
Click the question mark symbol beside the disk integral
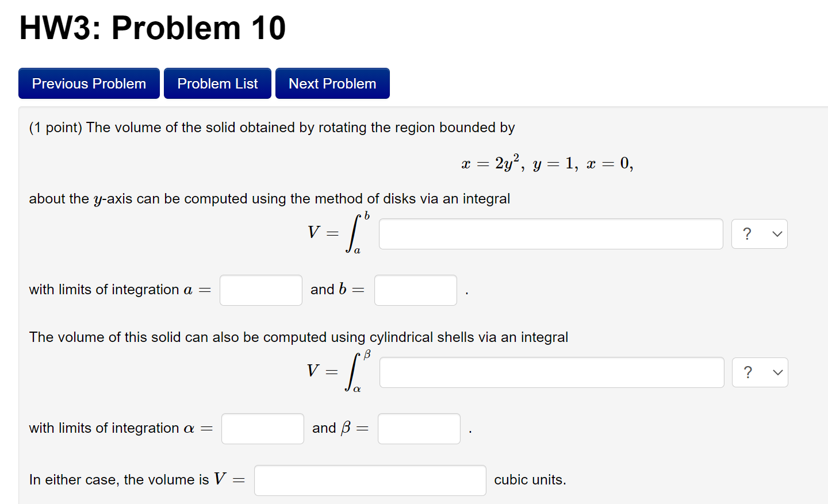pyautogui.click(x=746, y=233)
